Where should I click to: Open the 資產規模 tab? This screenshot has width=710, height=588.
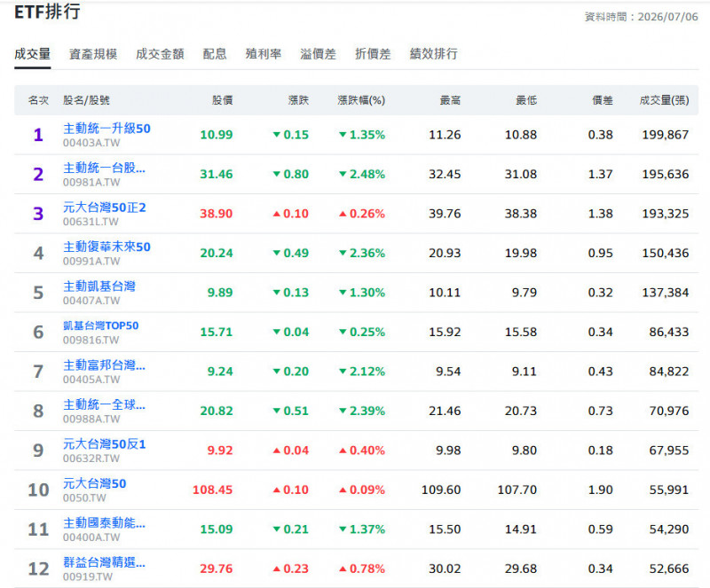(93, 54)
